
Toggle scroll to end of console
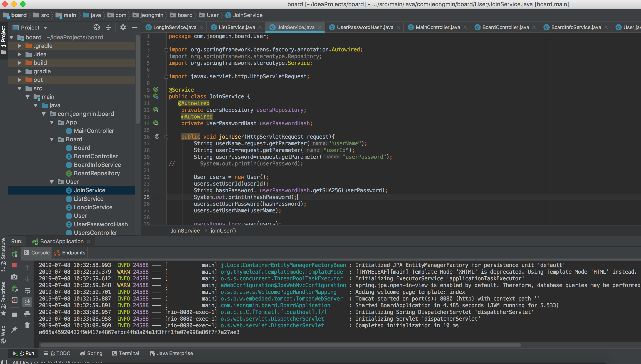27,302
